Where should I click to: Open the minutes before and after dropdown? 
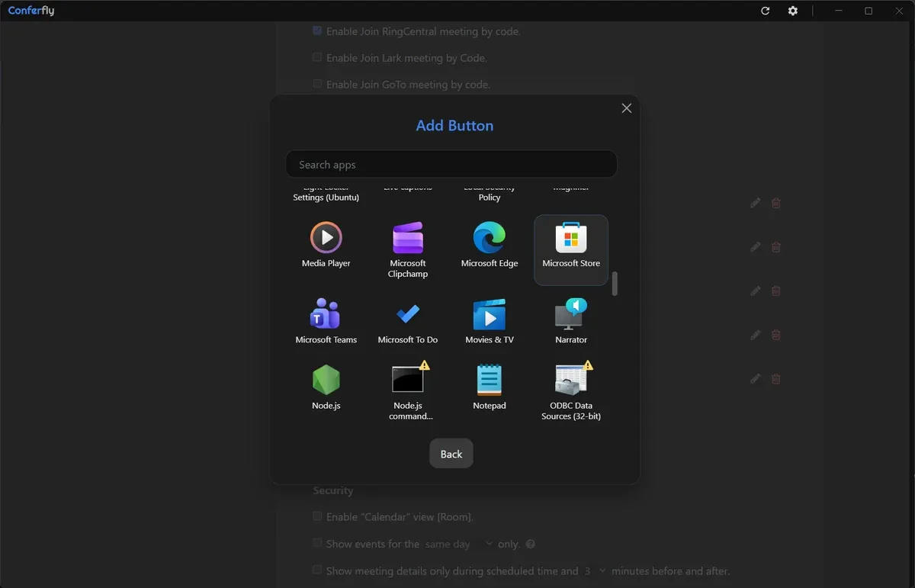tap(595, 570)
